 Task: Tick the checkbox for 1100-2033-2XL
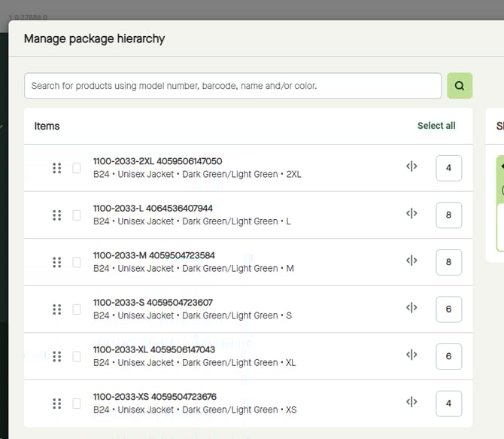coord(76,168)
